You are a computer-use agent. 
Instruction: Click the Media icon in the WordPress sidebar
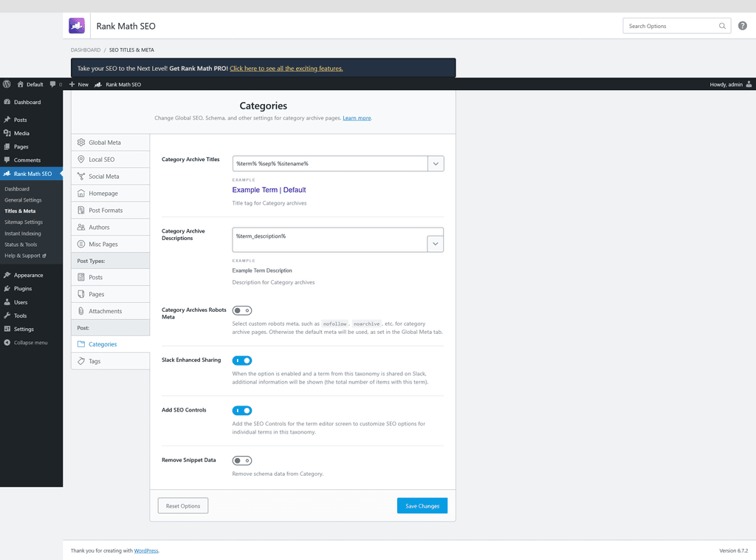point(7,133)
